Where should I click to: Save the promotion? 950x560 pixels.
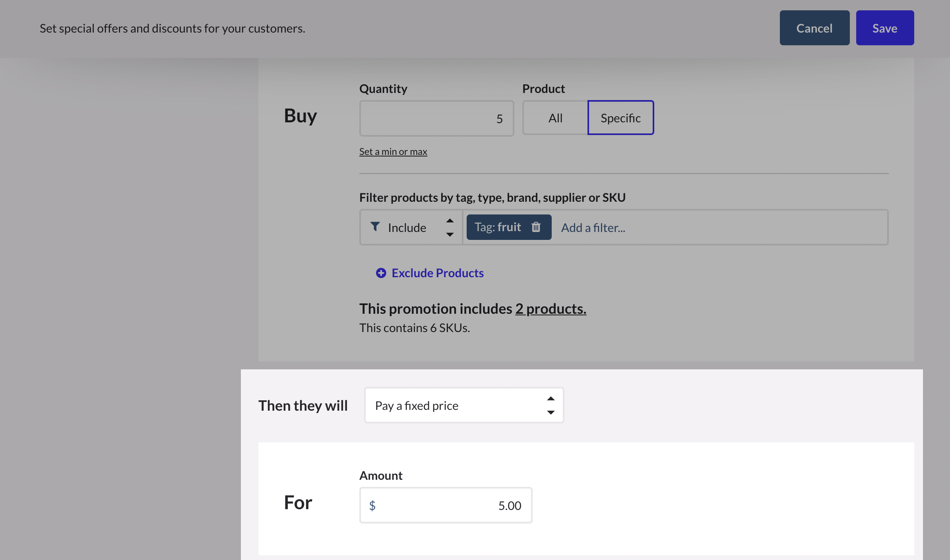point(885,28)
